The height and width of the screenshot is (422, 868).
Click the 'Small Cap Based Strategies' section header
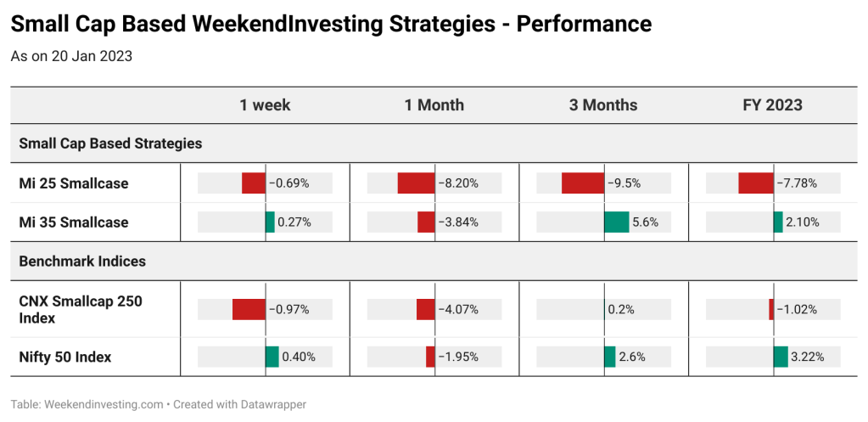coord(110,143)
